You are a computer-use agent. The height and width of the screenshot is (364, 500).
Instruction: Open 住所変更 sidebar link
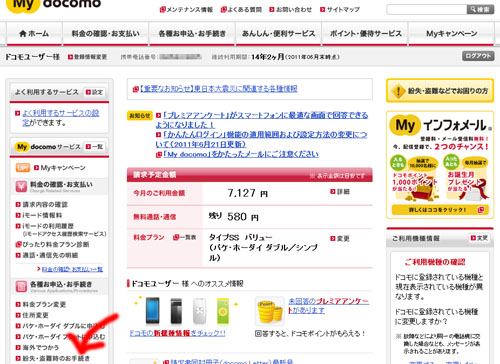point(32,315)
